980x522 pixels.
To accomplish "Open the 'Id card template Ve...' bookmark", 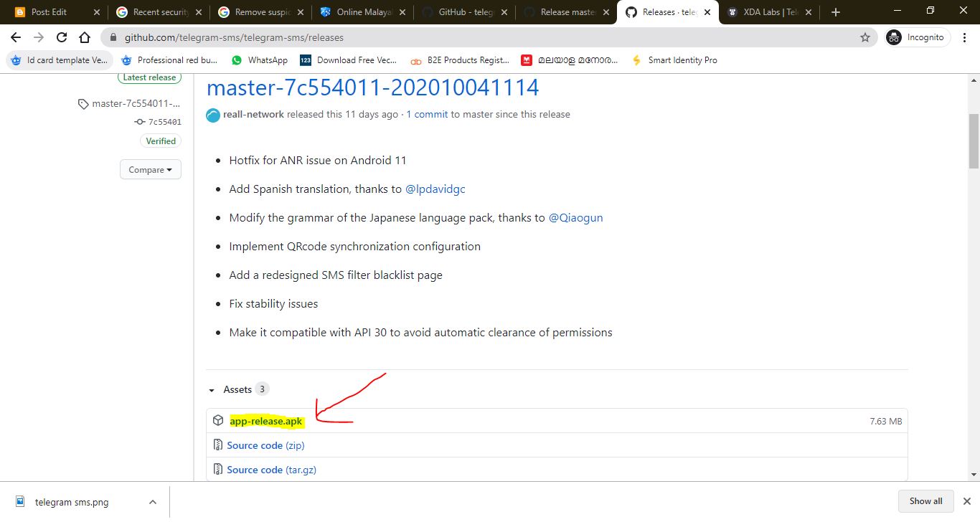I will coord(60,60).
